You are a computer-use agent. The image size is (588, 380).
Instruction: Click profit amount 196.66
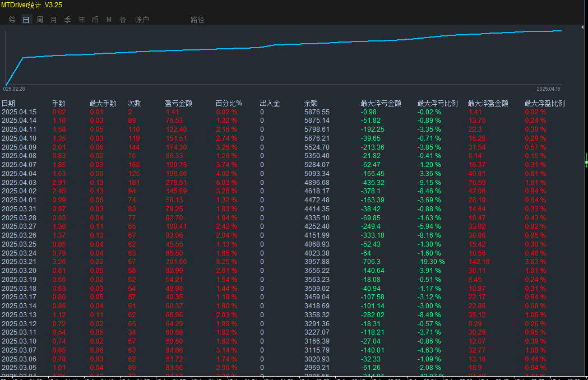[176, 173]
